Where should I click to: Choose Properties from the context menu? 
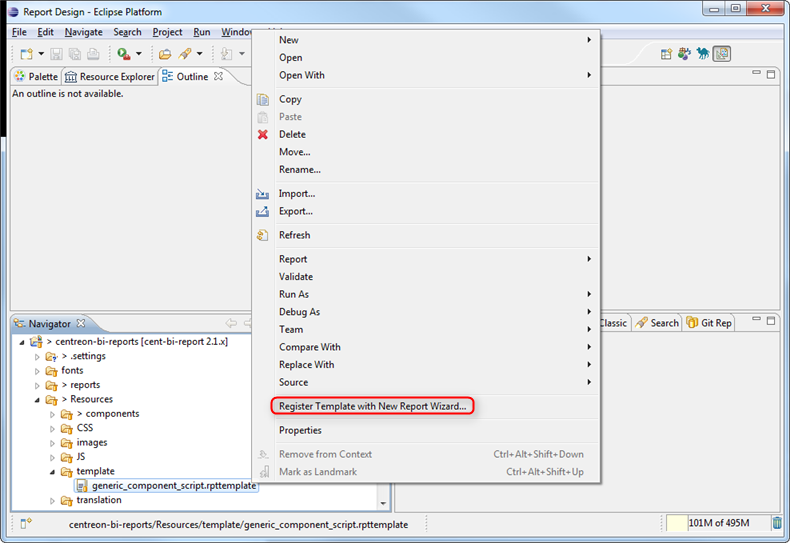(x=300, y=430)
